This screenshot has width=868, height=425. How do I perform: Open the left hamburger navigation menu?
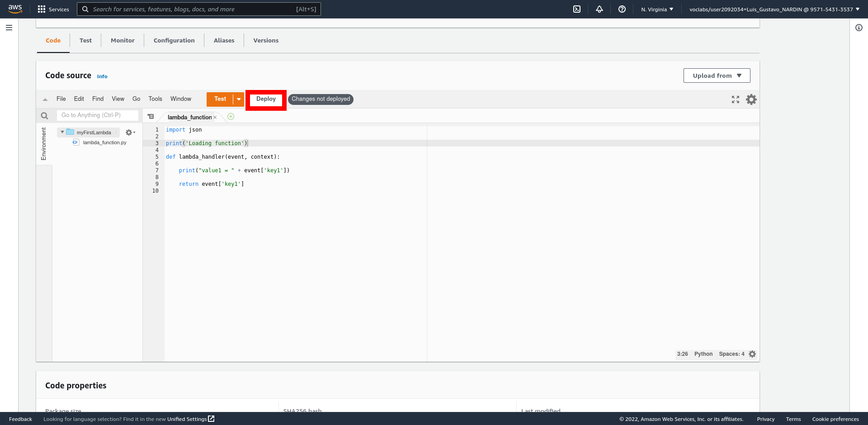point(9,28)
